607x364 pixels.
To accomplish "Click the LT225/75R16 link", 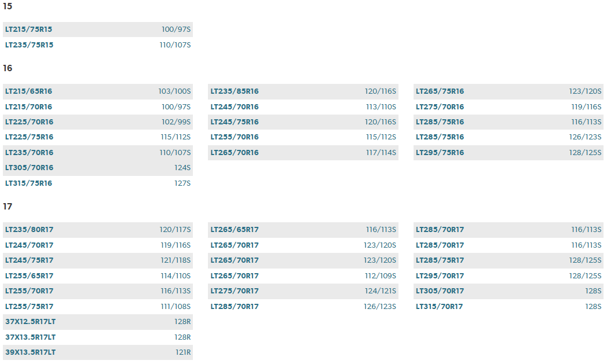I will [29, 137].
